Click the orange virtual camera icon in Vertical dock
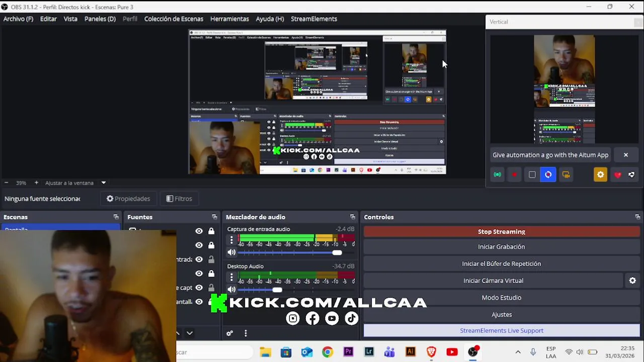Image resolution: width=644 pixels, height=362 pixels. pyautogui.click(x=566, y=174)
